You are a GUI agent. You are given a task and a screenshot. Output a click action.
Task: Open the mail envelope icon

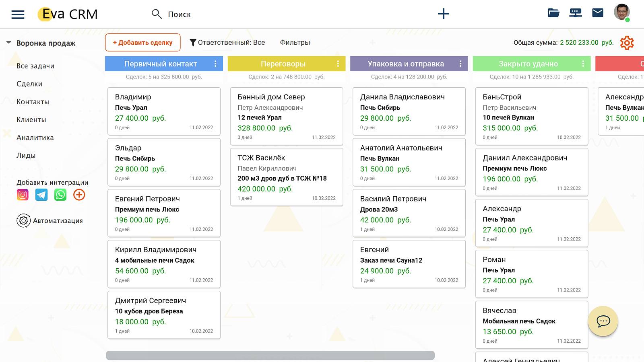click(598, 13)
